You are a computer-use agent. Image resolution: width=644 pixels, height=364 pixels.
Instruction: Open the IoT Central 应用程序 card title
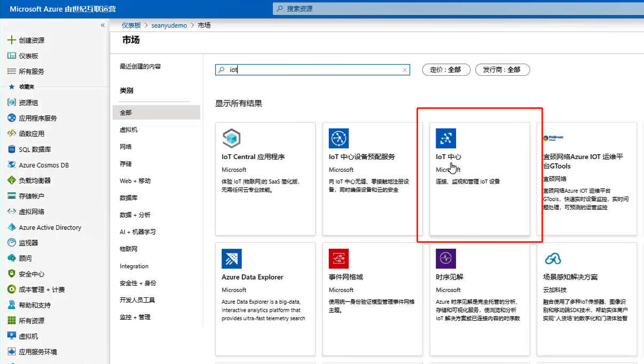(x=253, y=157)
